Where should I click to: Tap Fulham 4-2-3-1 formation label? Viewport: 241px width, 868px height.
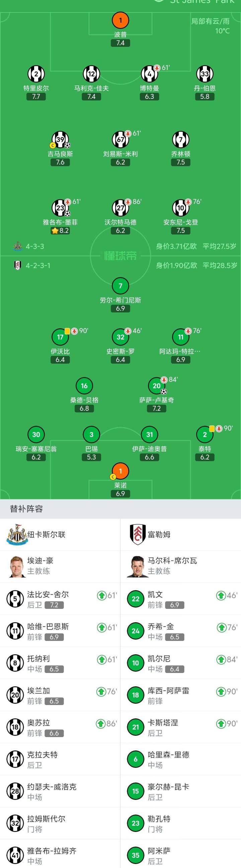[x=38, y=266]
